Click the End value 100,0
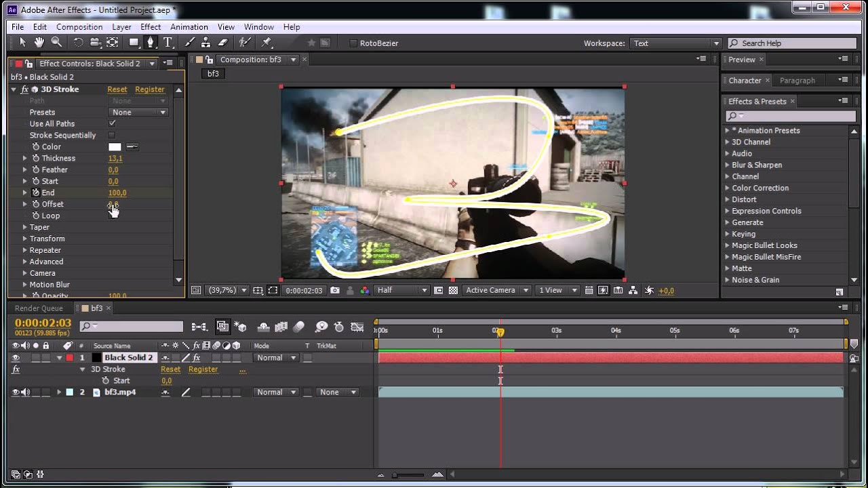Screen dimensions: 868x488 click(x=117, y=192)
